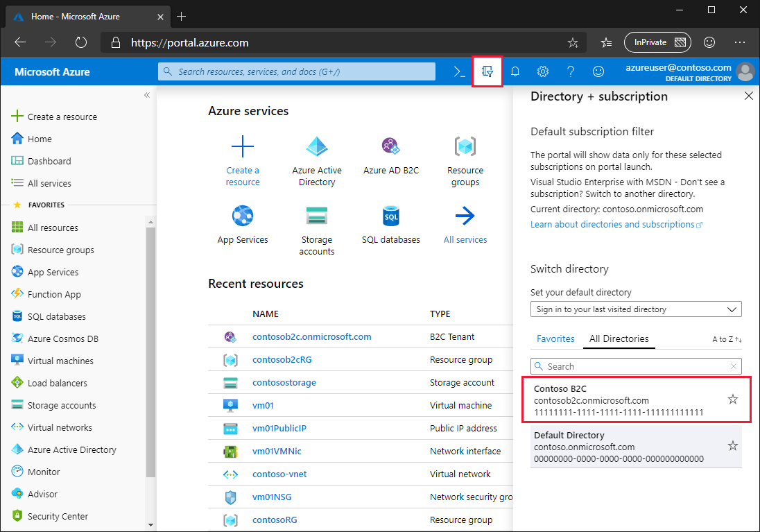
Task: Open Security Center in sidebar
Action: (50, 516)
